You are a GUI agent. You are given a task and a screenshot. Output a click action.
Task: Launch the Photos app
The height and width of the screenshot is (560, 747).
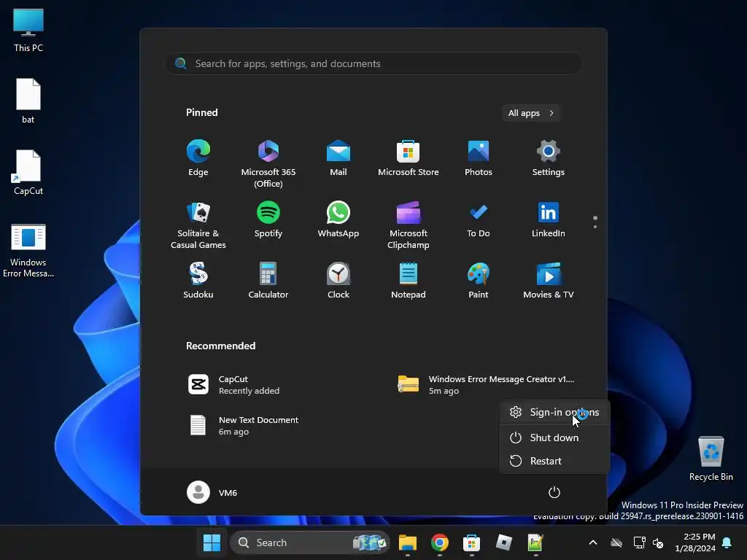click(x=479, y=158)
